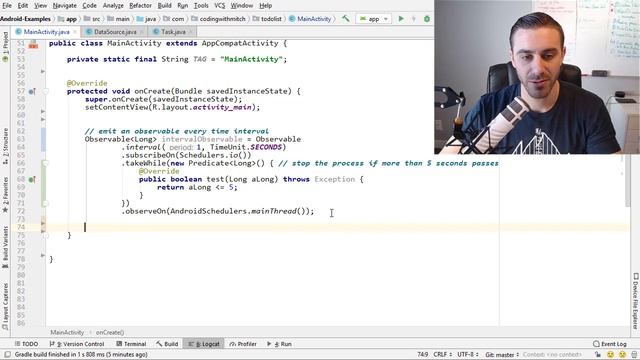Click the override gutter icon beside onCreate
The image size is (640, 360).
(32, 91)
